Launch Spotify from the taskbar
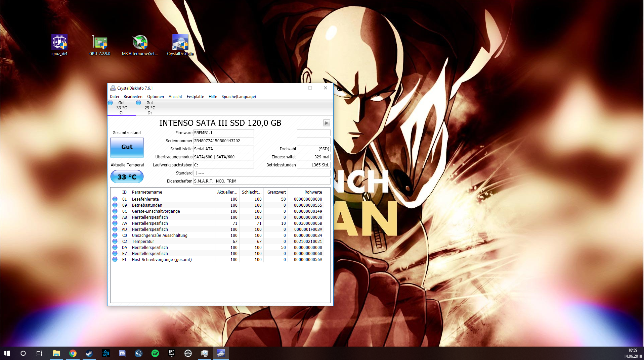Image resolution: width=644 pixels, height=360 pixels. tap(155, 353)
